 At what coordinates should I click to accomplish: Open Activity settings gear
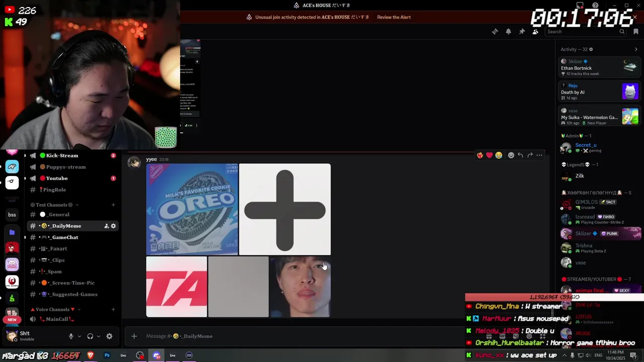[x=591, y=49]
